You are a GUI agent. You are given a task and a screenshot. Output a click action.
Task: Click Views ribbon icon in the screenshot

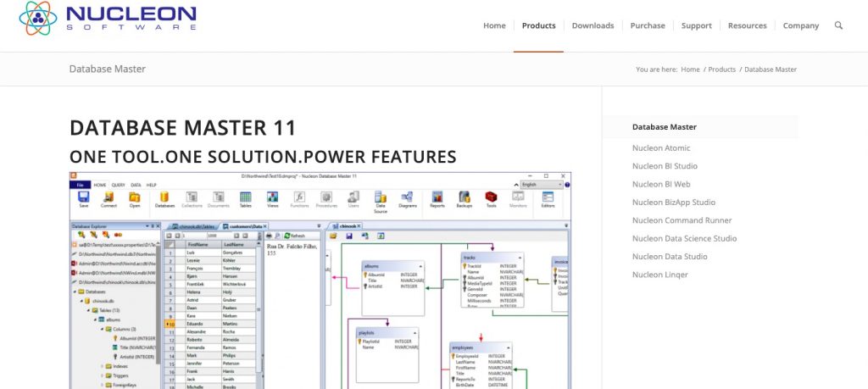(x=272, y=200)
